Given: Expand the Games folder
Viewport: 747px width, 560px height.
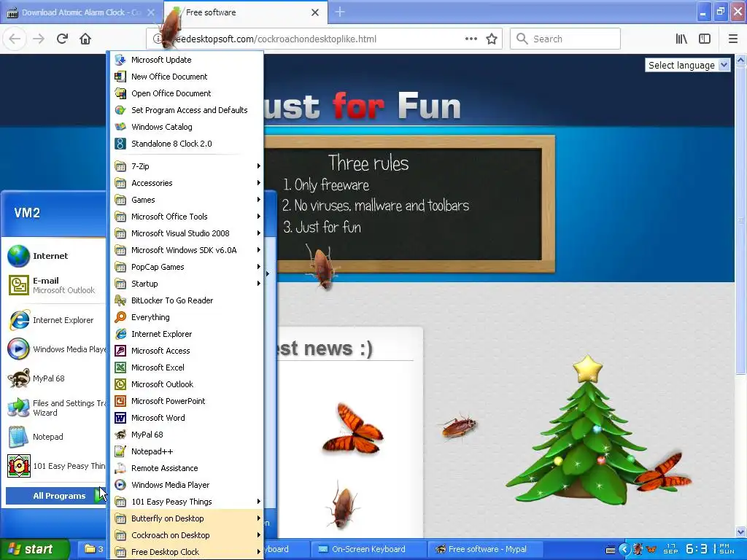Looking at the screenshot, I should 186,200.
